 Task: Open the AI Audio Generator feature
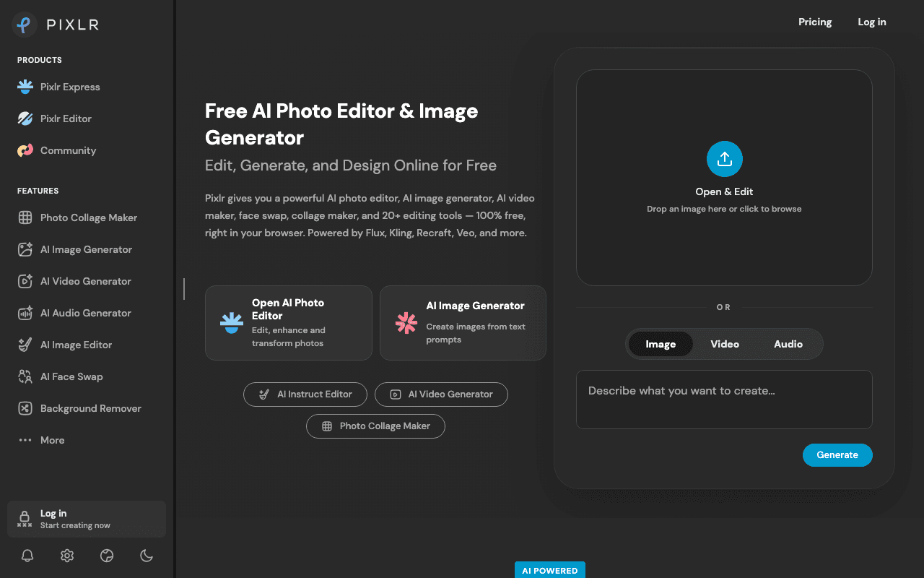pyautogui.click(x=74, y=313)
